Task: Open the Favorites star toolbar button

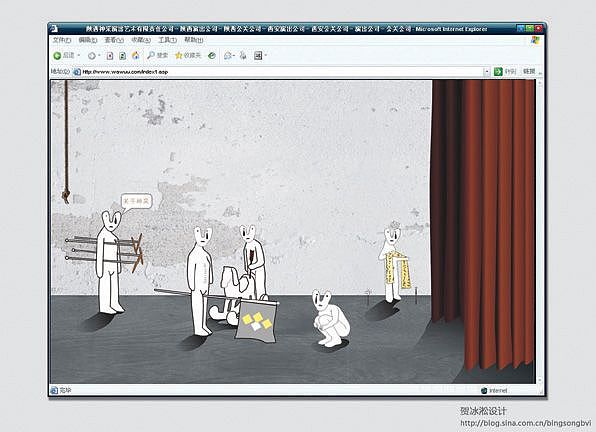Action: (188, 55)
